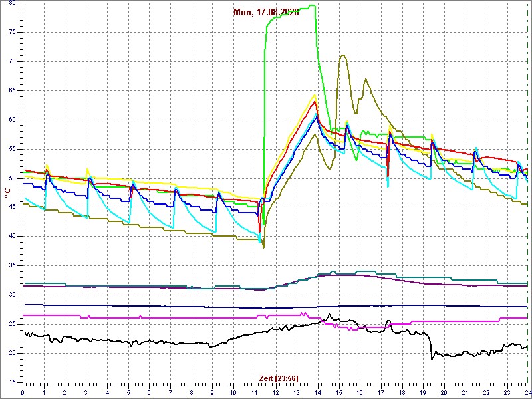Screen dimensions: 532x399
Task: Click the Zeit [23:56] time axis label
Action: pos(279,378)
